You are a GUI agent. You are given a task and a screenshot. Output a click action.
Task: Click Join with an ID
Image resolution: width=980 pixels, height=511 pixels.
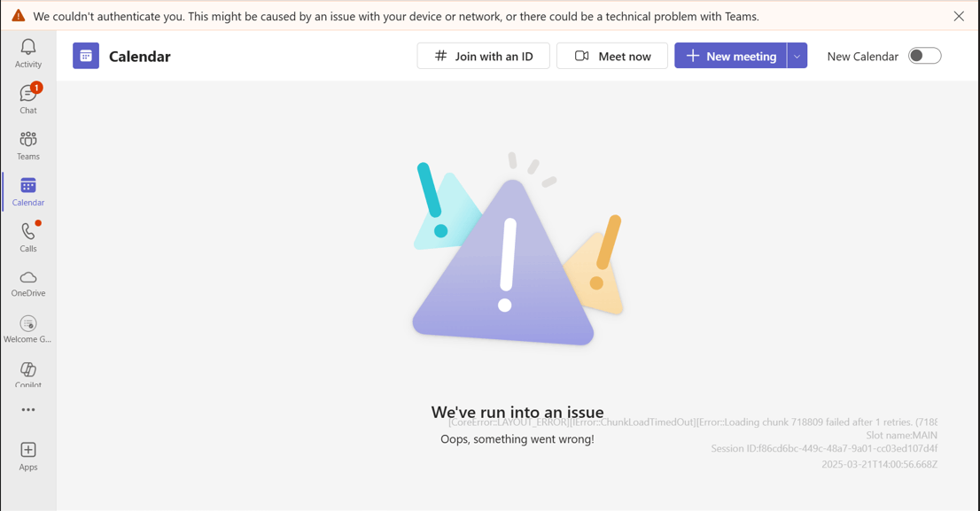483,56
